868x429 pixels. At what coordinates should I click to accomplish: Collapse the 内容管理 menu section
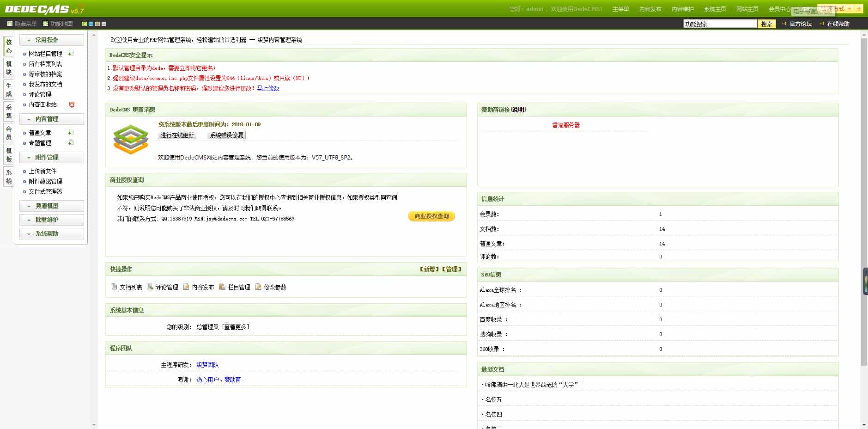click(x=52, y=119)
